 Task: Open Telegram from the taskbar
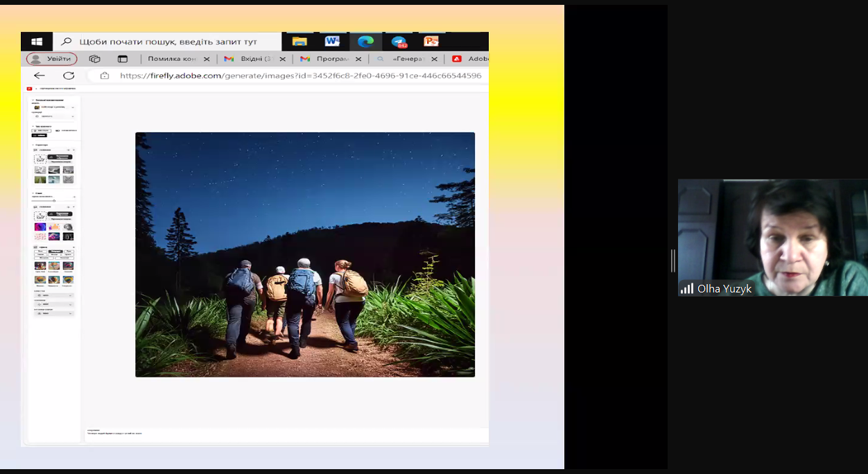(399, 42)
